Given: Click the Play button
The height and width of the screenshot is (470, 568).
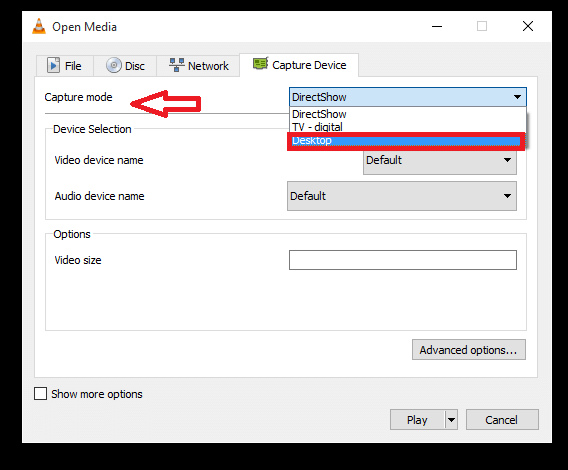Looking at the screenshot, I should pyautogui.click(x=417, y=420).
